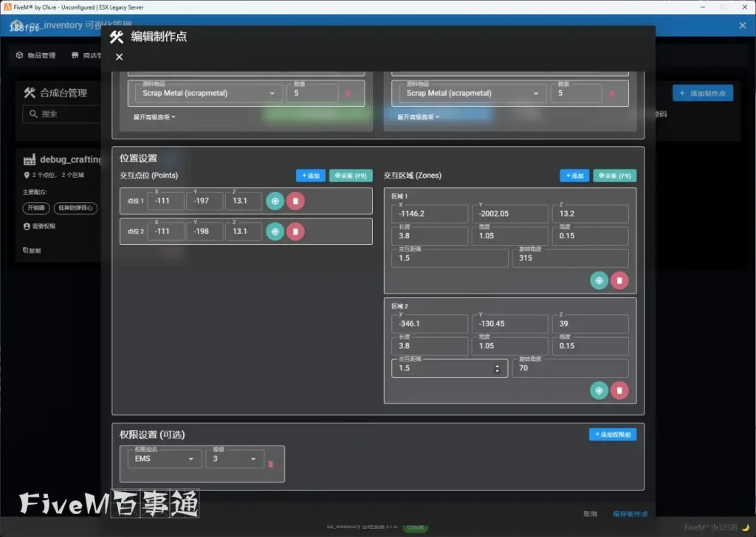Click 采集 (F9) button for 交互区域 (Zones)
This screenshot has height=537, width=756.
pos(614,176)
